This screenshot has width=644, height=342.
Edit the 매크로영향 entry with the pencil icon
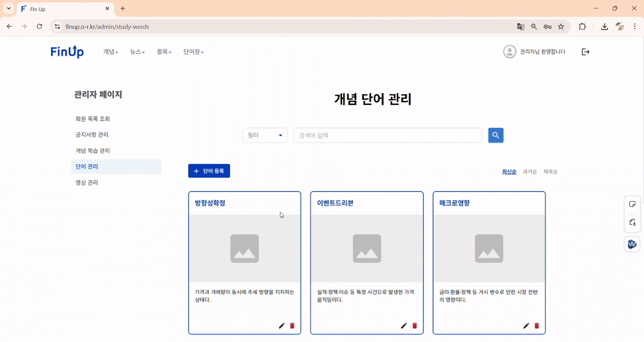pos(526,325)
